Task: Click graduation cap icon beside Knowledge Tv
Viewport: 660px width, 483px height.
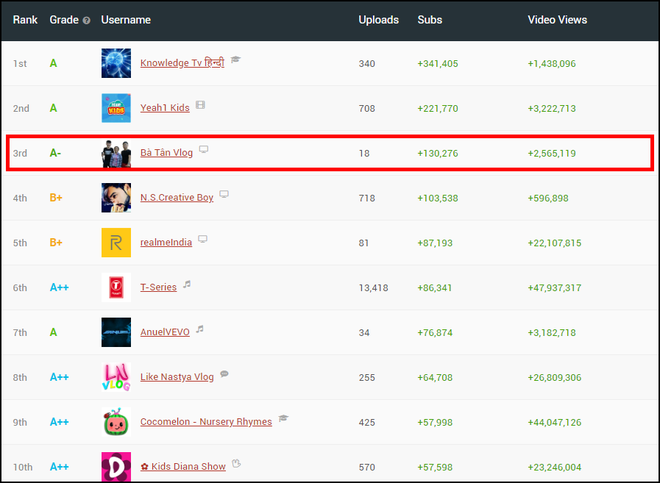Action: [x=236, y=60]
